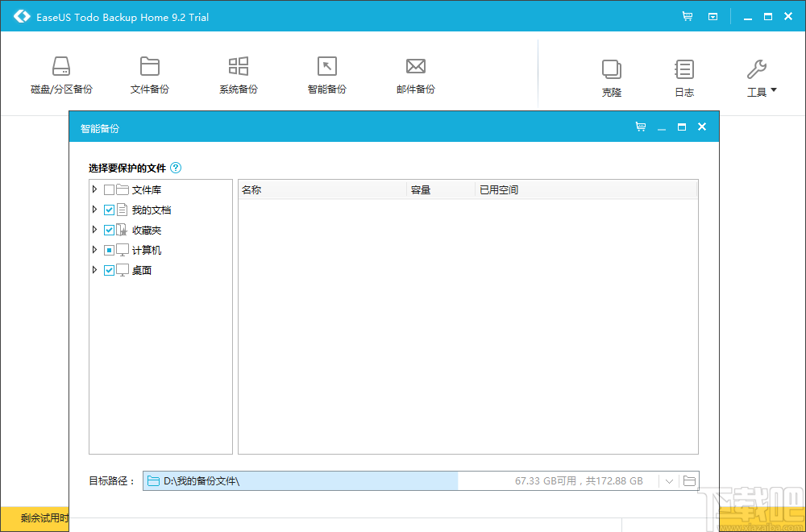
Task: Select the 智能备份 tool
Action: click(326, 73)
